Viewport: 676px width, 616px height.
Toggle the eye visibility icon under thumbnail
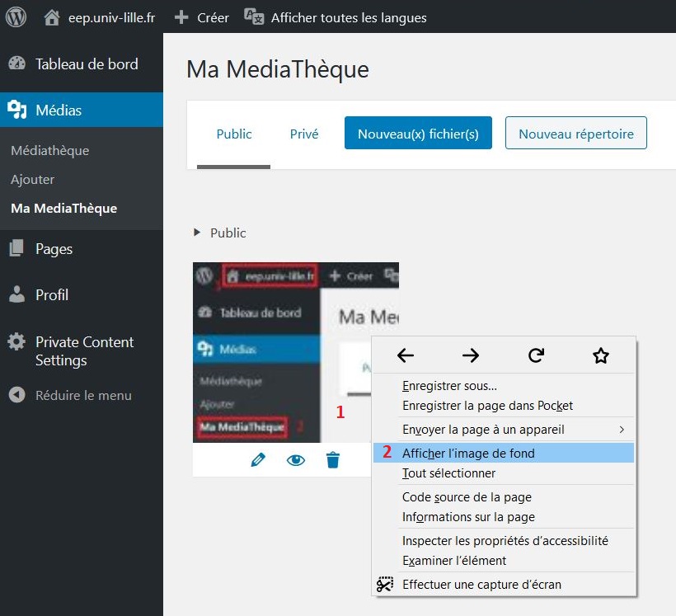tap(295, 460)
